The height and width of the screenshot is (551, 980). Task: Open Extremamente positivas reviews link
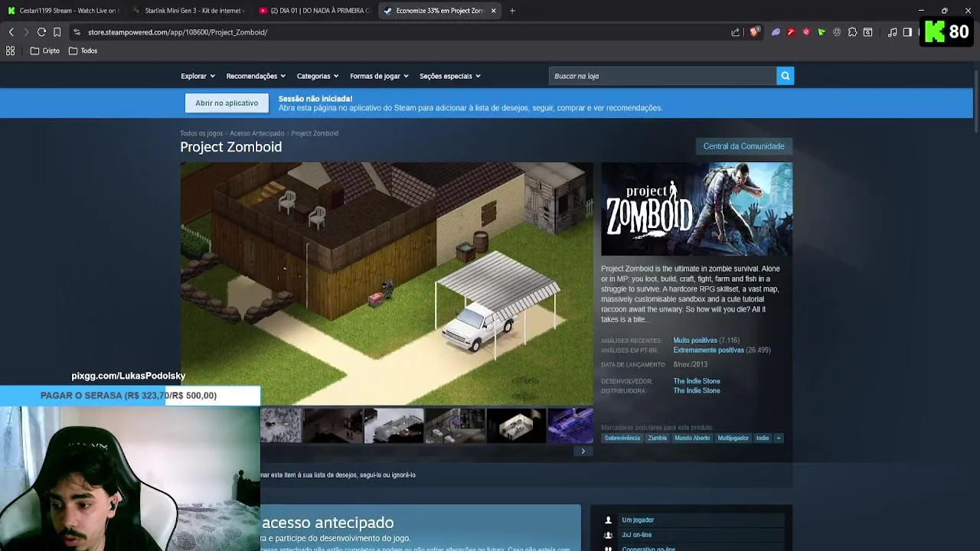(708, 350)
